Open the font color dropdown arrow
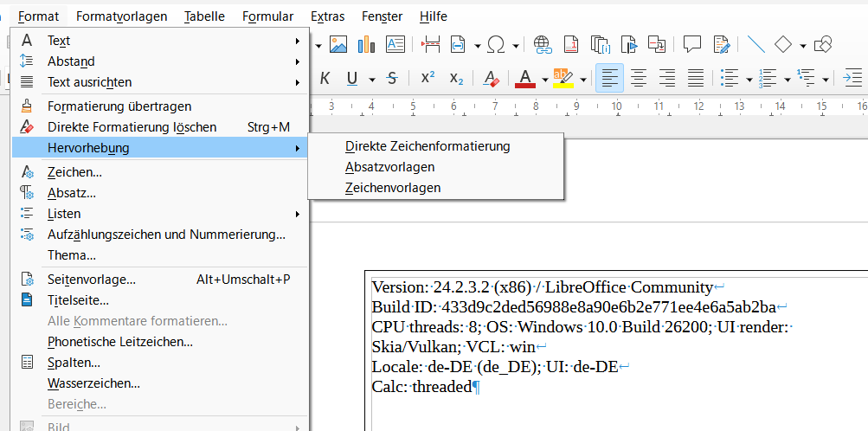This screenshot has height=431, width=868. coord(545,80)
